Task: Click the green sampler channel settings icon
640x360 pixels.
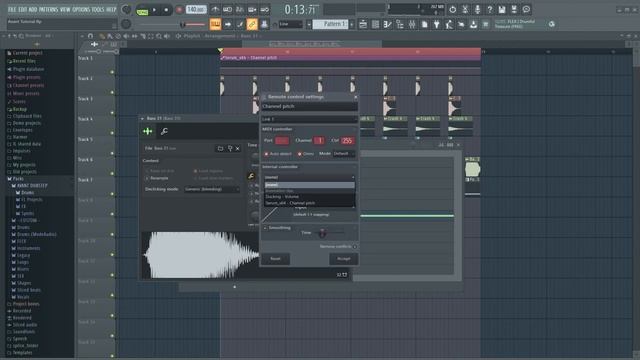Action: click(x=148, y=131)
